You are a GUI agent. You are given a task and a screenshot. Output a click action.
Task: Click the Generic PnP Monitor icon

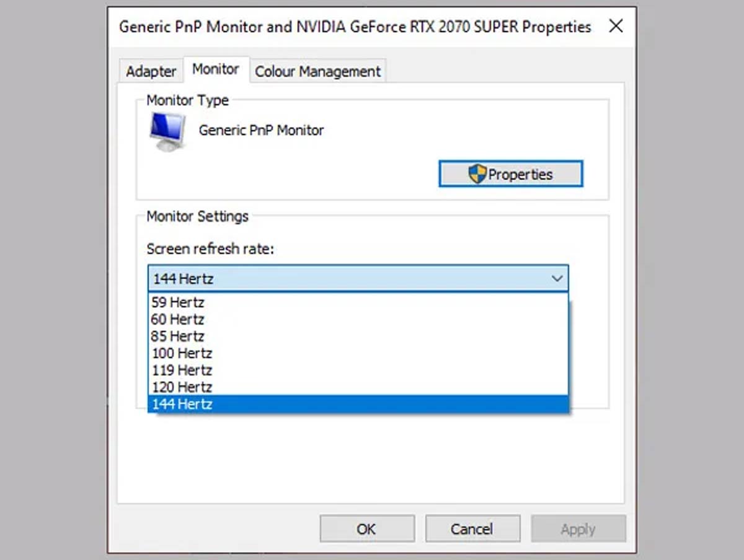pyautogui.click(x=167, y=132)
